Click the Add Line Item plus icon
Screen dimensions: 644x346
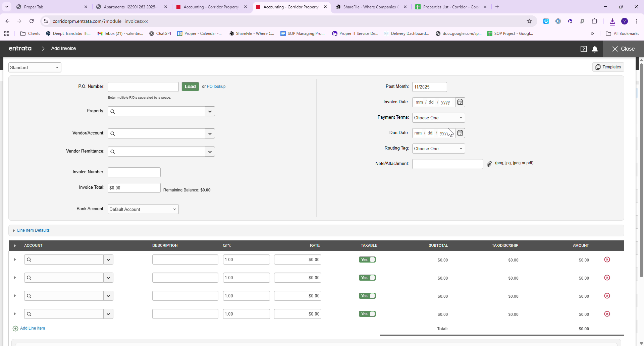pos(15,329)
